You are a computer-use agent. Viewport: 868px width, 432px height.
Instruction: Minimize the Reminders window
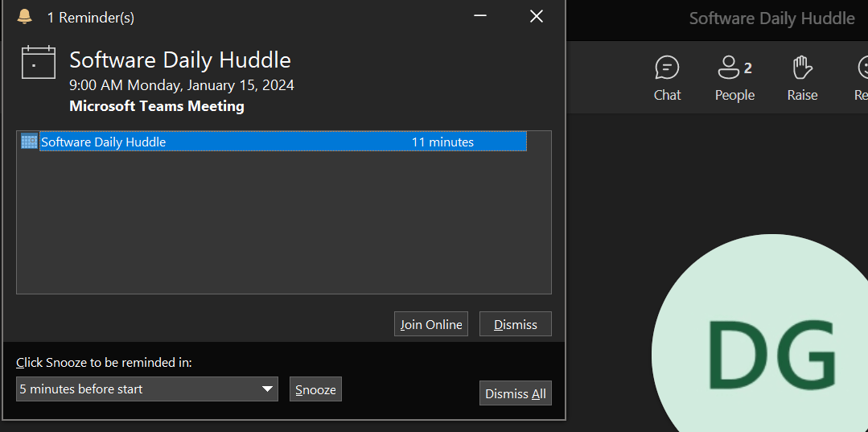point(480,17)
